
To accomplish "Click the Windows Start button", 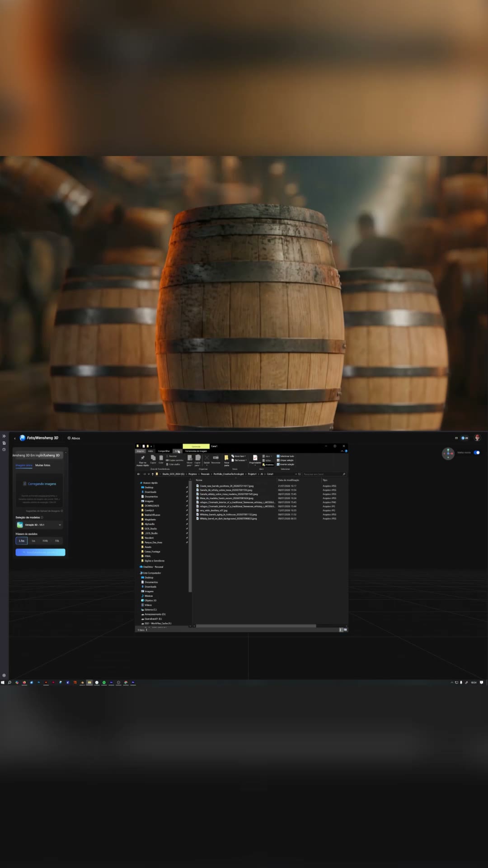I will click(3, 683).
